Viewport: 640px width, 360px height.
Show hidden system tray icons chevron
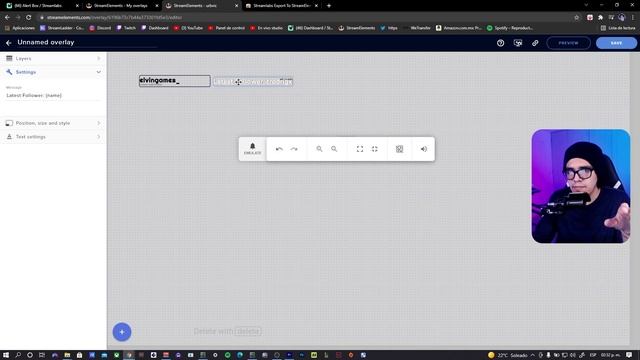(532, 355)
